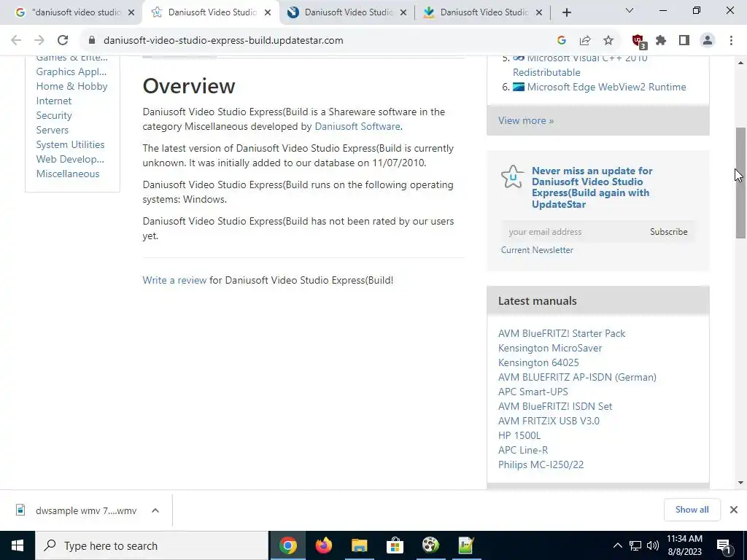Open the uBlock Origin extension icon
This screenshot has height=560, width=747.
click(638, 41)
